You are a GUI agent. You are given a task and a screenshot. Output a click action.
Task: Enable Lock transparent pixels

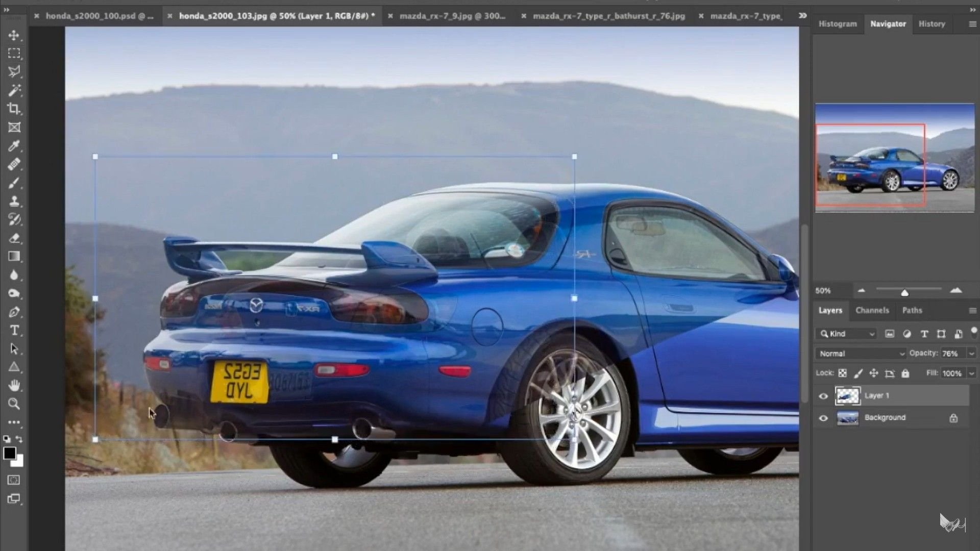click(x=843, y=373)
